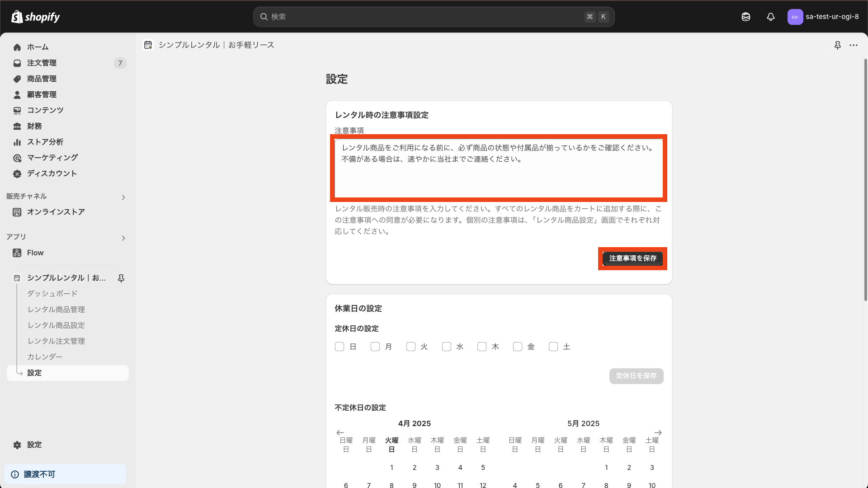Open レンタル注文管理 from the app menu
The height and width of the screenshot is (488, 868).
pyautogui.click(x=56, y=341)
